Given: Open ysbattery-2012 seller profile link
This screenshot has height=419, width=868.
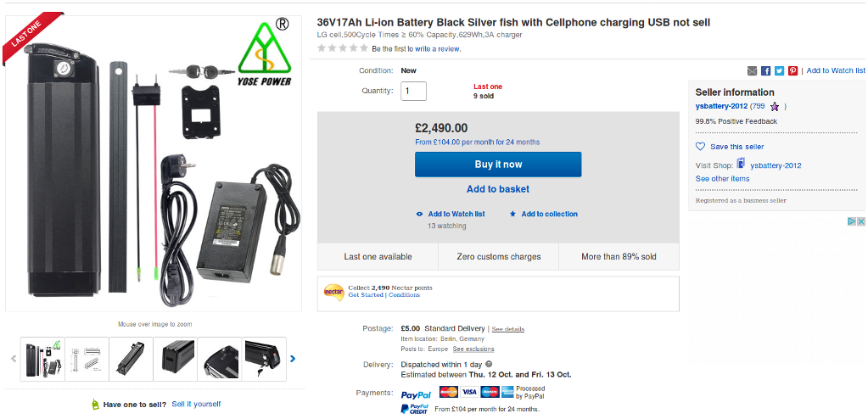Looking at the screenshot, I should tap(721, 106).
